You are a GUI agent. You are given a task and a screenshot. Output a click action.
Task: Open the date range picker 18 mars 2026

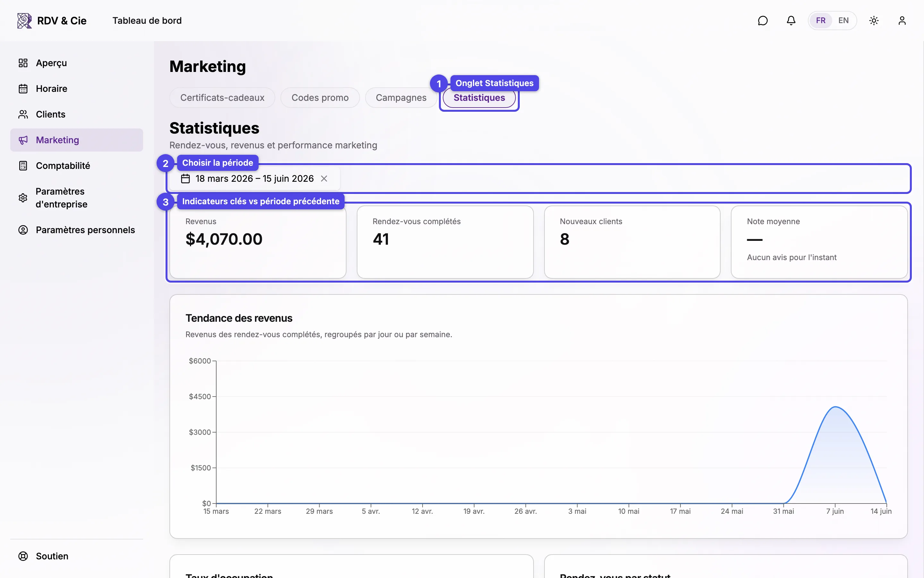pyautogui.click(x=254, y=179)
